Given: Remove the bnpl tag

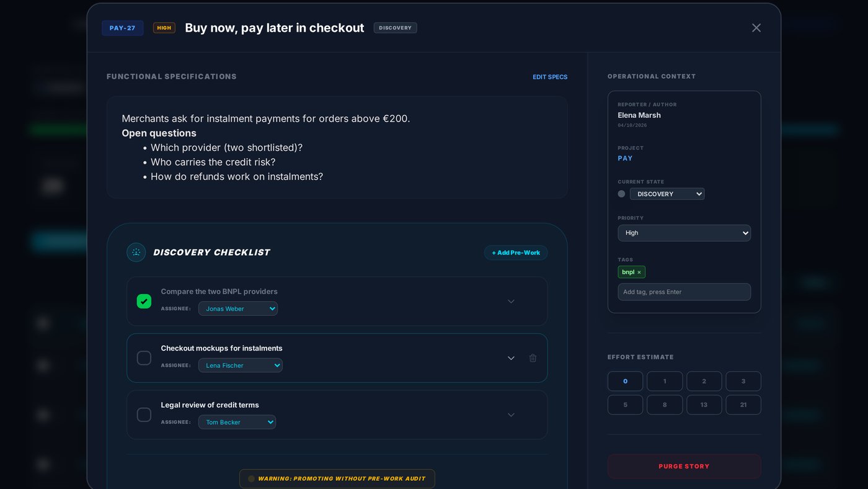Looking at the screenshot, I should coord(639,272).
